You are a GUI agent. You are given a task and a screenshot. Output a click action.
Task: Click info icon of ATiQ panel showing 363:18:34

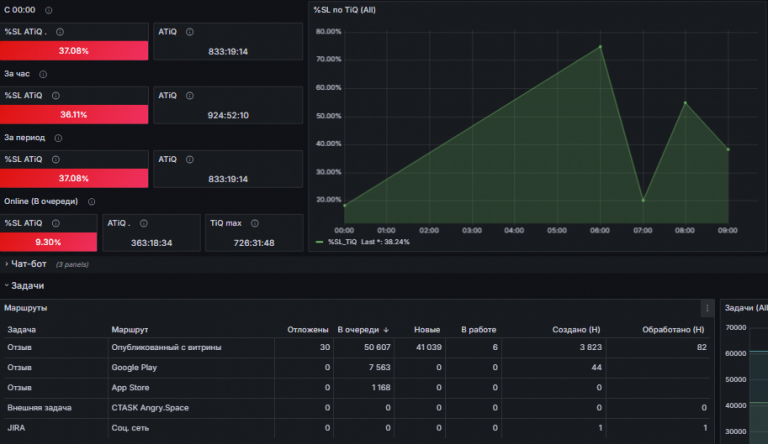[x=144, y=223]
